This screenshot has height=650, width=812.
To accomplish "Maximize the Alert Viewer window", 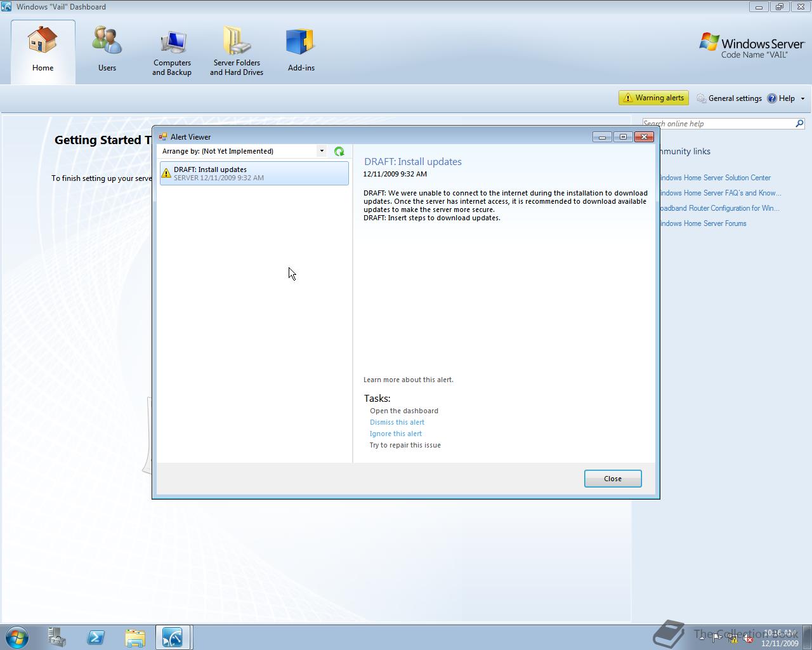I will coord(623,136).
